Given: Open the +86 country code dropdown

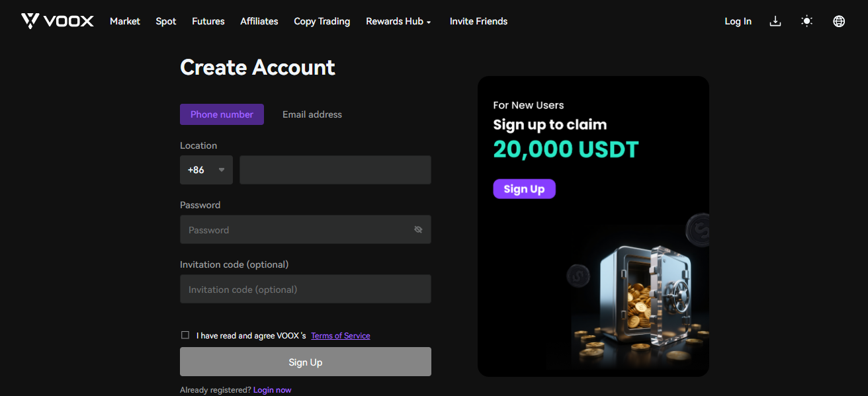Looking at the screenshot, I should click(206, 170).
